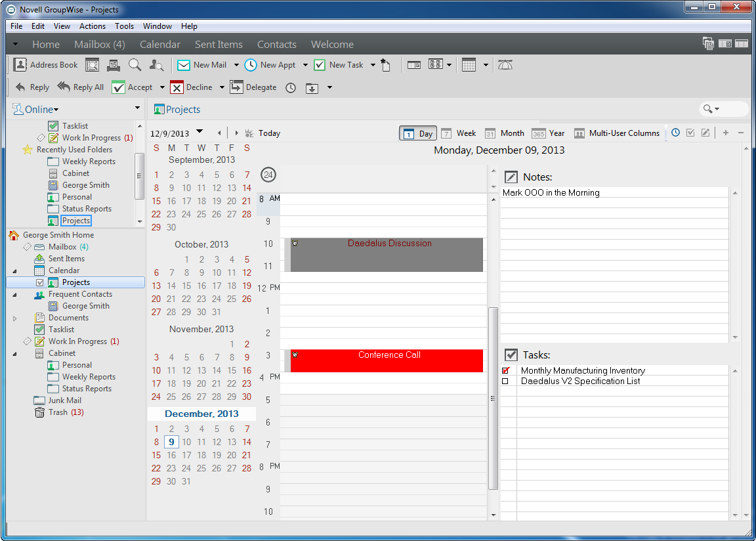This screenshot has height=541, width=756.
Task: Click the clipboard icon after New Task
Action: coord(385,64)
